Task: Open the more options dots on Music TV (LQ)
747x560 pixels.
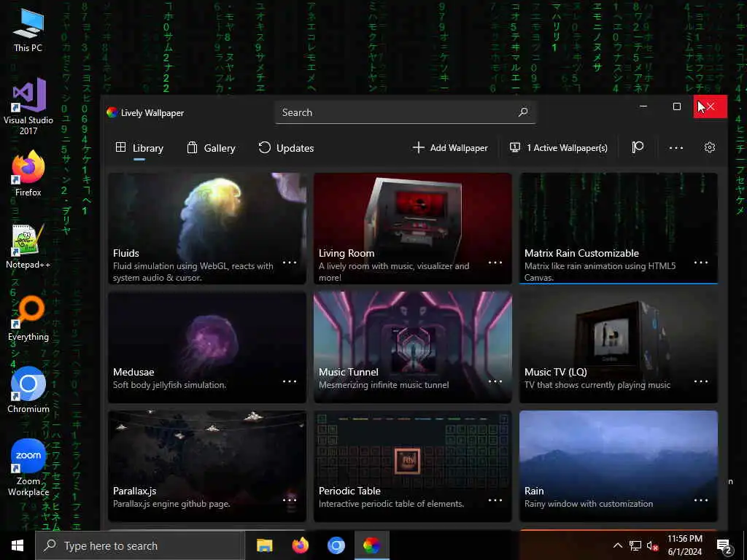Action: 701,381
